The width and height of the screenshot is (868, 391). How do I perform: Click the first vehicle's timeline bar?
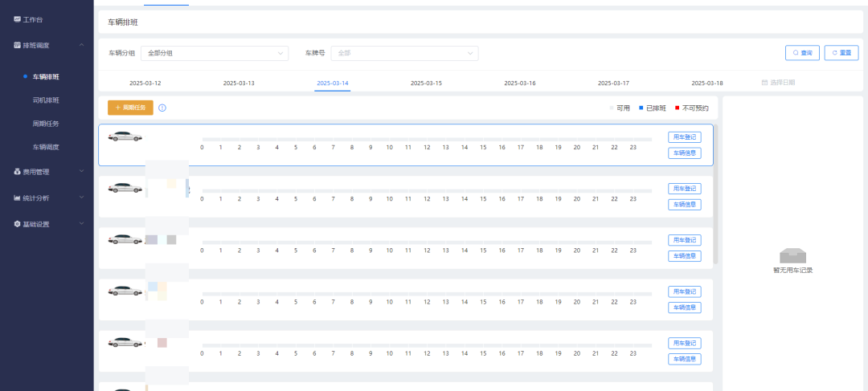click(426, 139)
